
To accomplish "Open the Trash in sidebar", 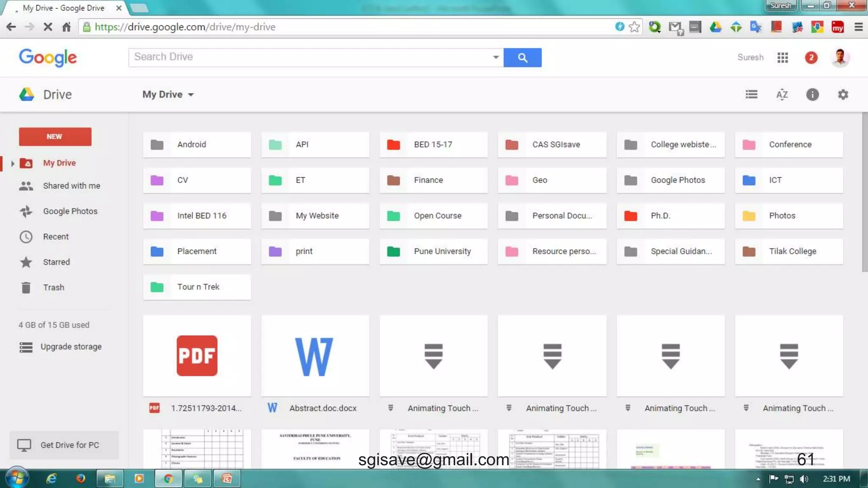I will (53, 287).
